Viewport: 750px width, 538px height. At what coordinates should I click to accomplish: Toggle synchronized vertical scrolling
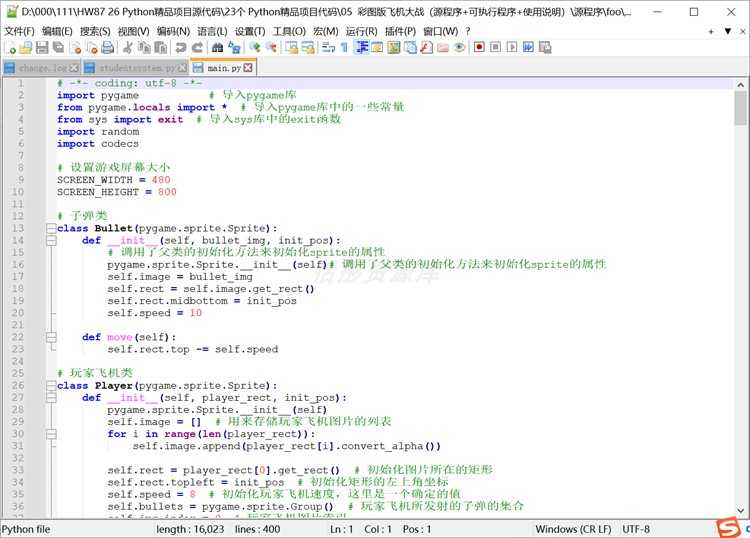click(291, 47)
